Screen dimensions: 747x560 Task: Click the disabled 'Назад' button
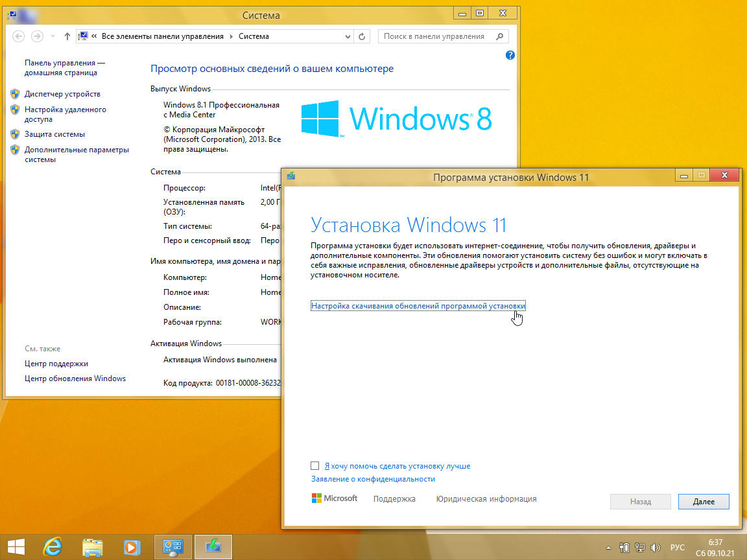click(x=640, y=502)
